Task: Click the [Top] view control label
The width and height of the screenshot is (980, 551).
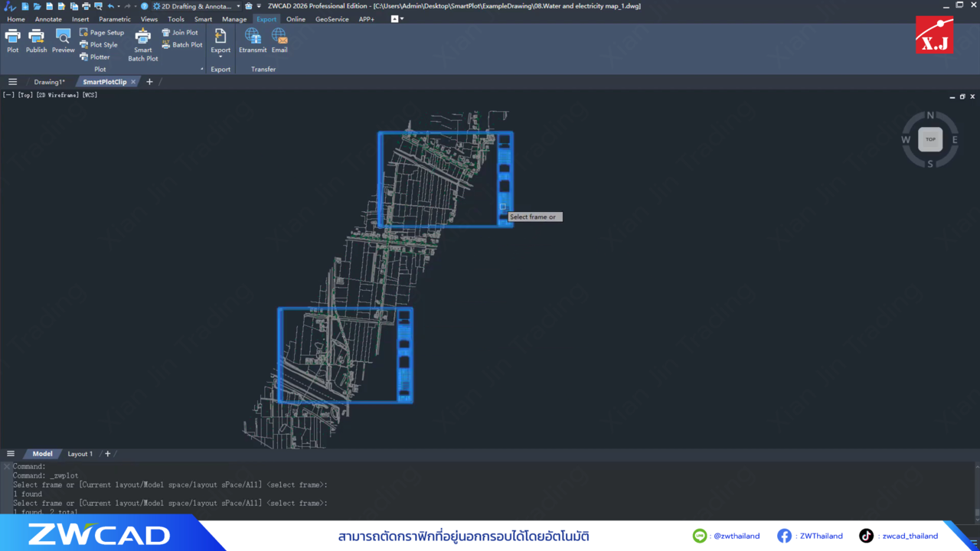Action: coord(25,95)
